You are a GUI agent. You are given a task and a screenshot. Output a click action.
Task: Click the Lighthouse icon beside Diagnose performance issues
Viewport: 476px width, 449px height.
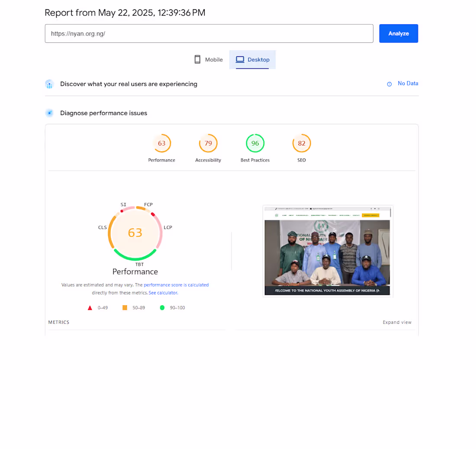[x=49, y=113]
